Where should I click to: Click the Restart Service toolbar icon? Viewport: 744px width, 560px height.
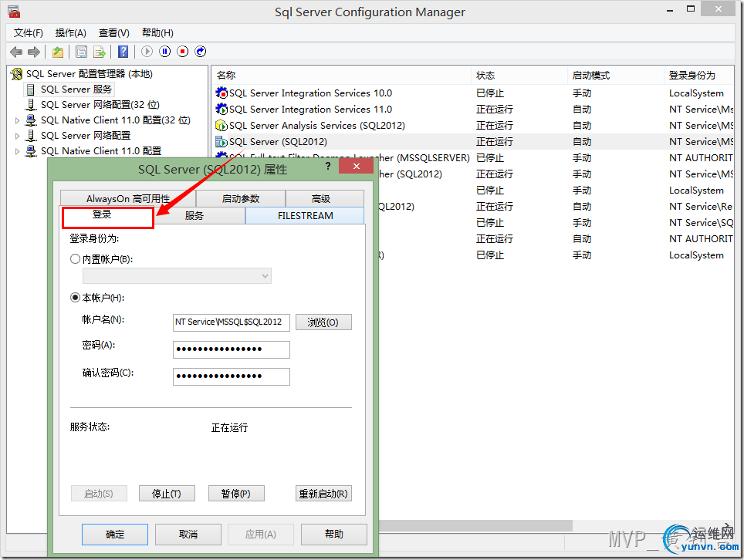point(201,52)
